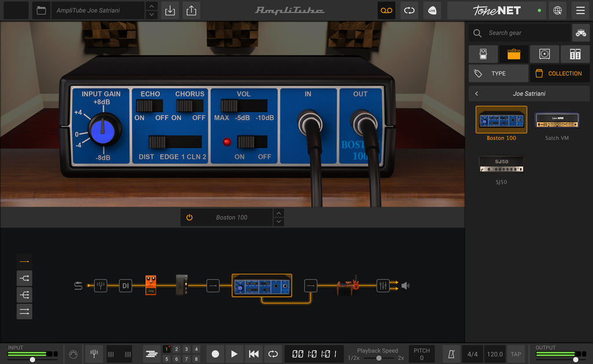This screenshot has width=593, height=364.
Task: Select the Satch VM amp thumbnail
Action: tap(557, 120)
